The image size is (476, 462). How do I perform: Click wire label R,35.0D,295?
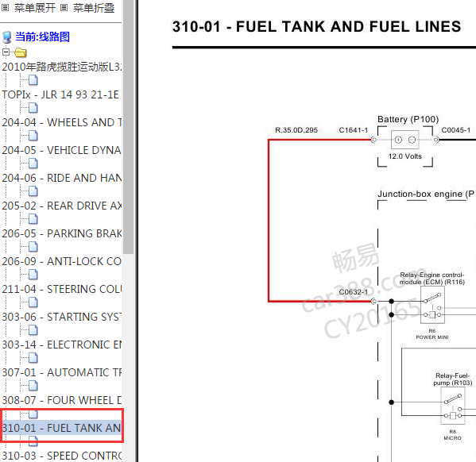pyautogui.click(x=296, y=130)
